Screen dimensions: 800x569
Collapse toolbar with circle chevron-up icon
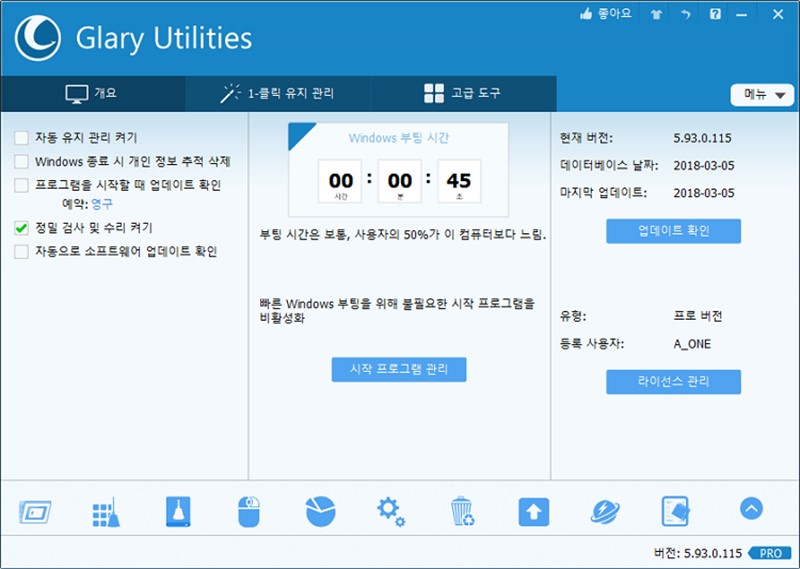click(752, 508)
